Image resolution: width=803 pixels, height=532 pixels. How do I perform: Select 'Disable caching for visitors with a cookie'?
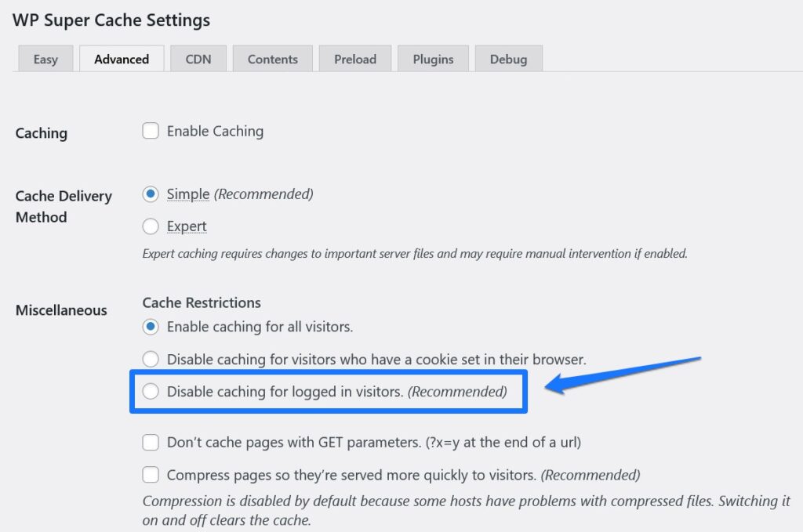click(150, 360)
